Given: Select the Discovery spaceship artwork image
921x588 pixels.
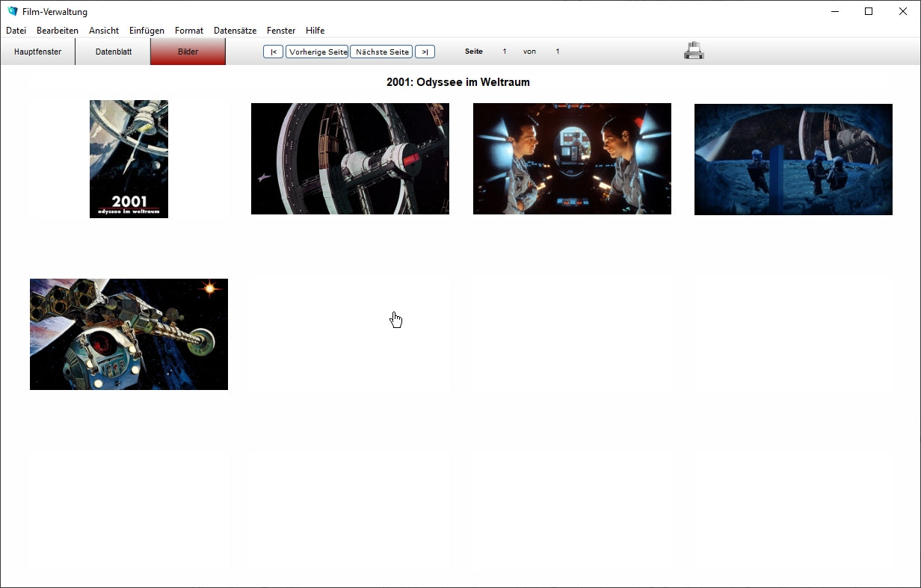Looking at the screenshot, I should click(x=129, y=334).
